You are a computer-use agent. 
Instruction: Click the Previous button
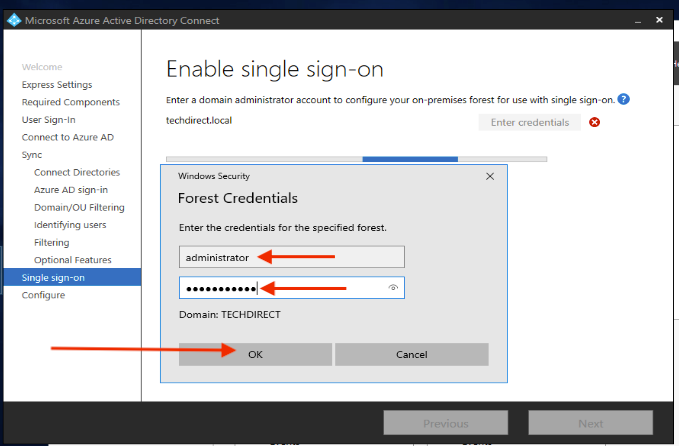pyautogui.click(x=446, y=423)
